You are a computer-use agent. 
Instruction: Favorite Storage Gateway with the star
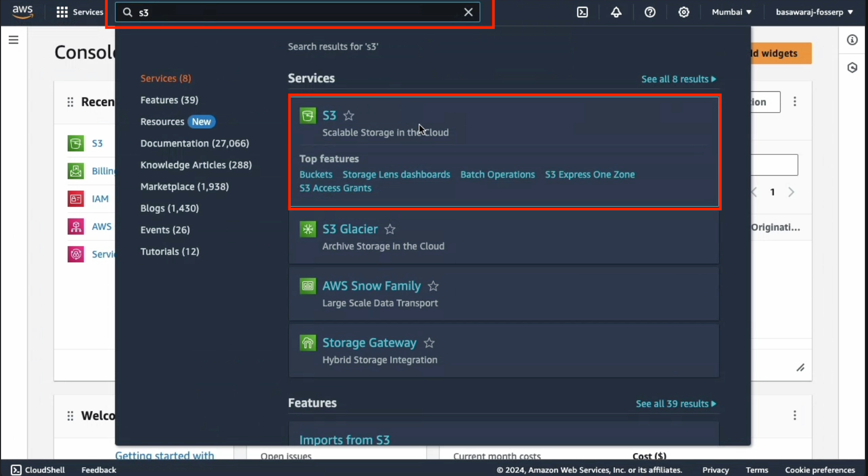click(429, 343)
